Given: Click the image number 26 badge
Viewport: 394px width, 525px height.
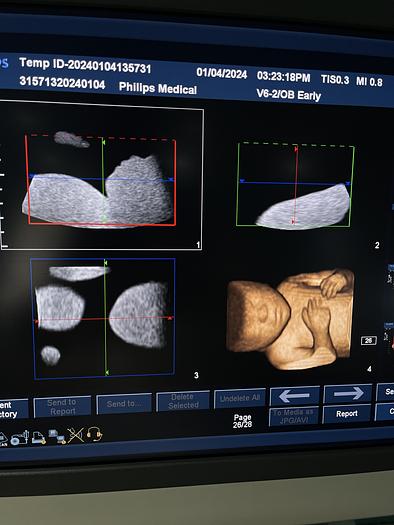Looking at the screenshot, I should [x=369, y=341].
